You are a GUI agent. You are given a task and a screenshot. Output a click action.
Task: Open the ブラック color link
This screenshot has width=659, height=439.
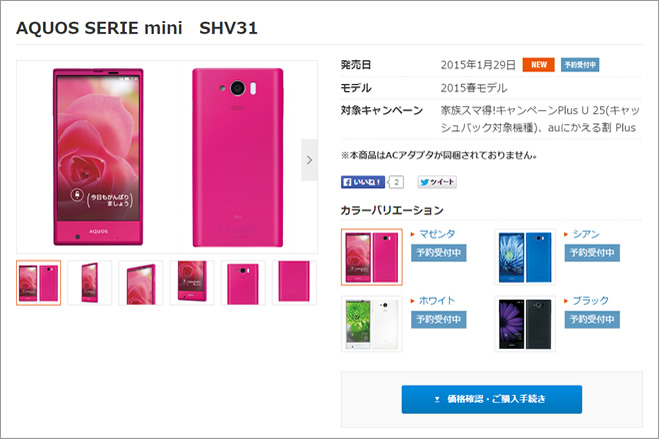coord(590,301)
